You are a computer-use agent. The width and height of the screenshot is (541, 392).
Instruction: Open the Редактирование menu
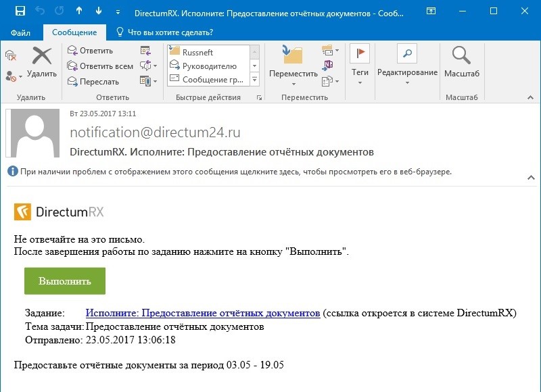pyautogui.click(x=407, y=65)
